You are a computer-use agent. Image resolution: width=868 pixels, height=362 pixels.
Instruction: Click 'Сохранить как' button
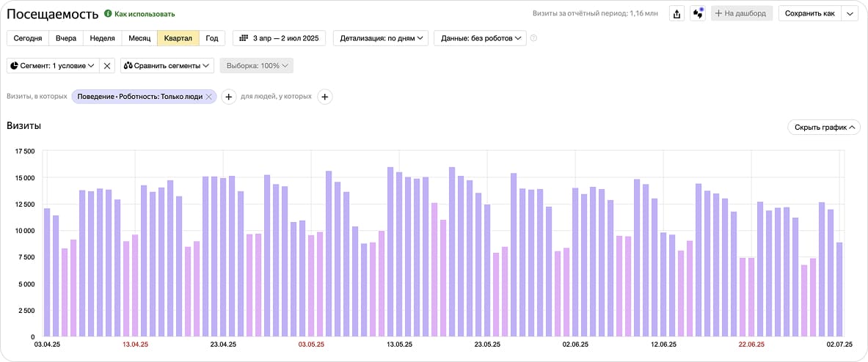(x=809, y=13)
